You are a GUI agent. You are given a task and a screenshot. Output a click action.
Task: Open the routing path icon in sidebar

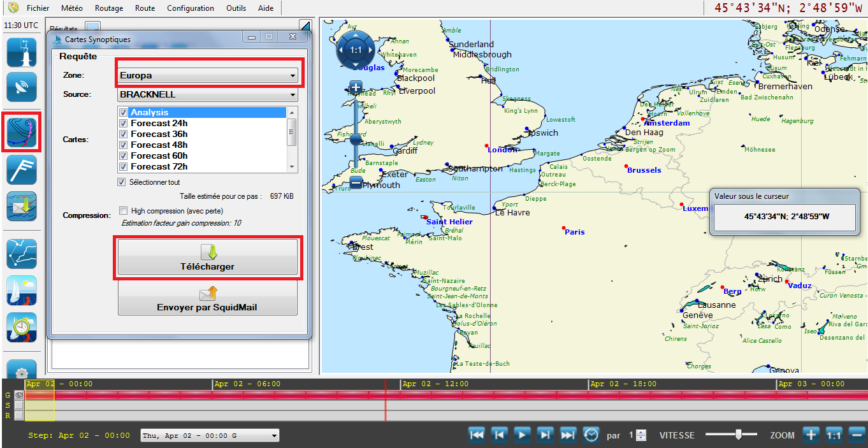pyautogui.click(x=22, y=253)
